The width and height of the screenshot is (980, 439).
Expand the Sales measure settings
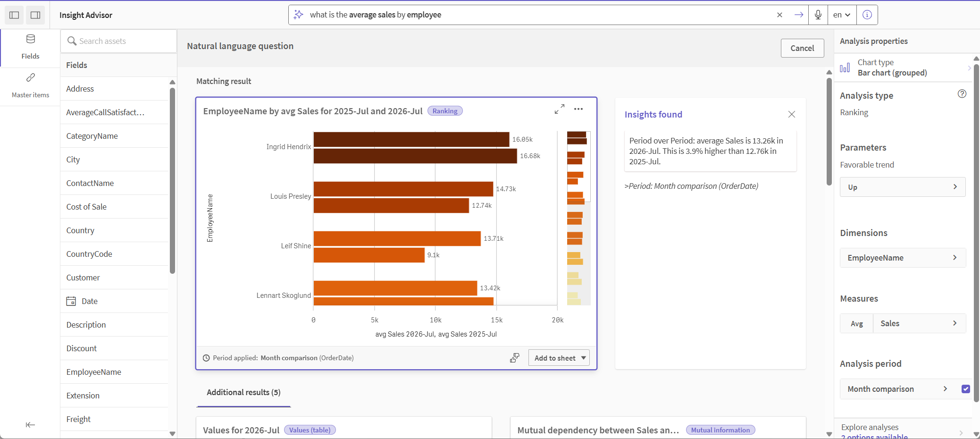(919, 323)
